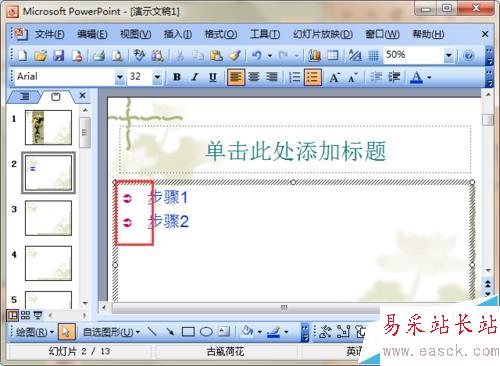Open the 文件(F) menu
The height and width of the screenshot is (366, 500).
49,34
